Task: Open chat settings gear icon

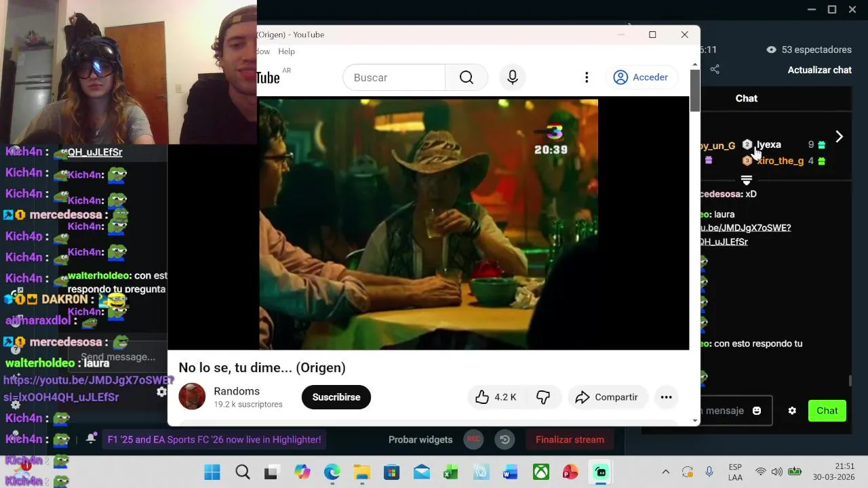Action: tap(792, 411)
